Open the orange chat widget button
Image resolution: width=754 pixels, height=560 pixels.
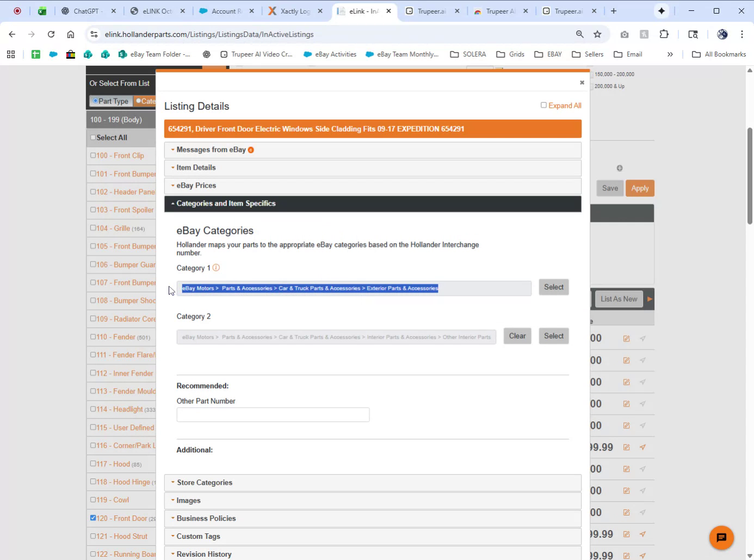pos(721,538)
